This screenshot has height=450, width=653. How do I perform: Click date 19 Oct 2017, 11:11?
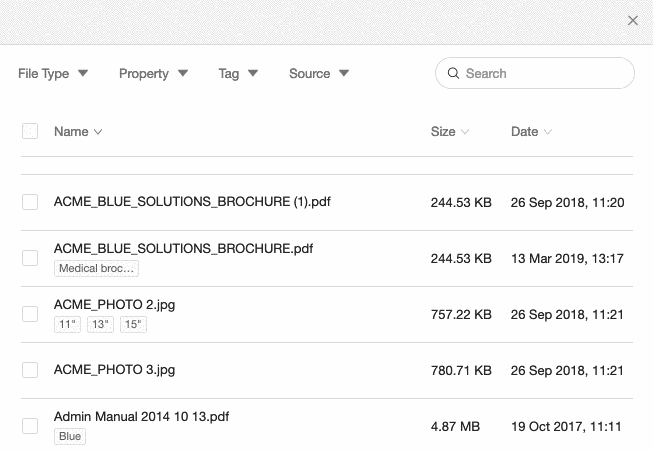coord(566,427)
